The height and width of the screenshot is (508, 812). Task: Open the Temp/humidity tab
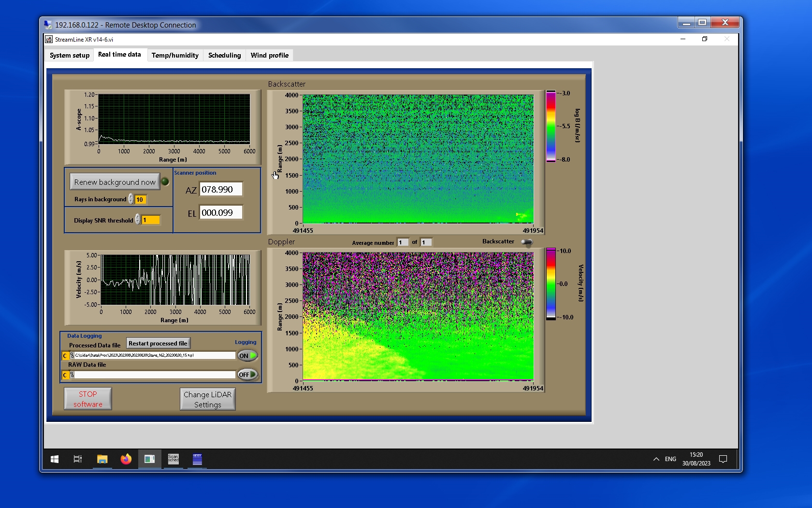point(175,55)
